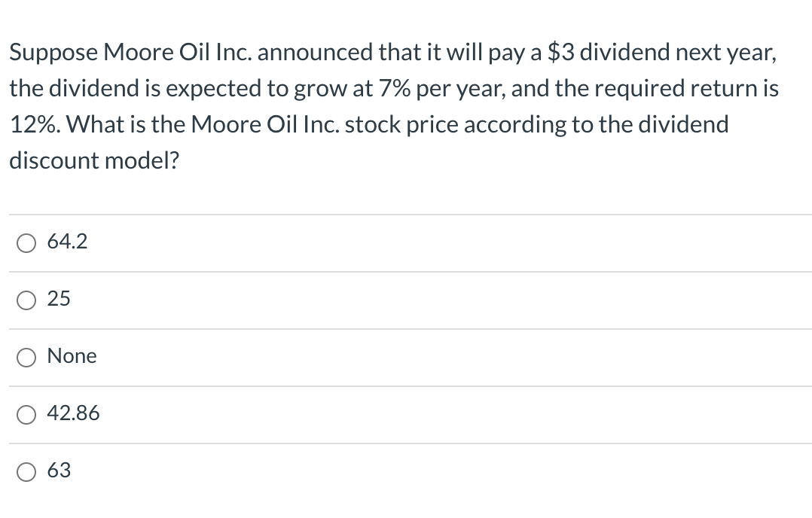Click the answer label text 63
Screen dimensions: 812x518
pyautogui.click(x=60, y=471)
